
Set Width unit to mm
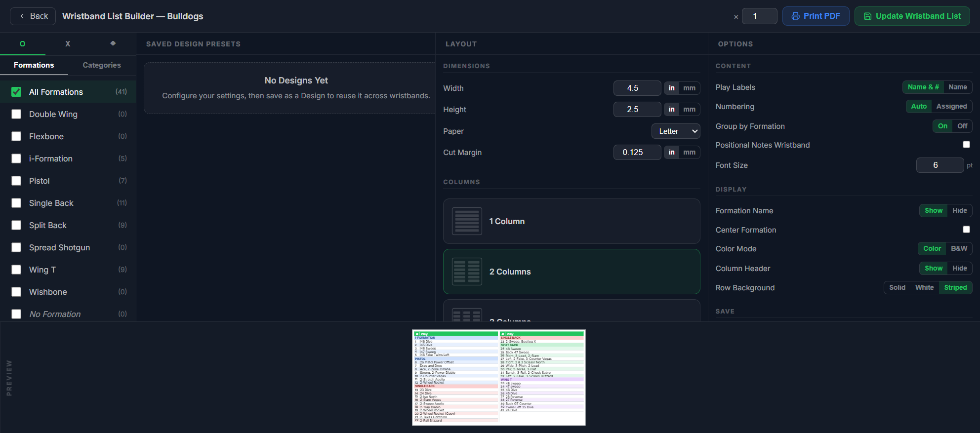coord(689,88)
